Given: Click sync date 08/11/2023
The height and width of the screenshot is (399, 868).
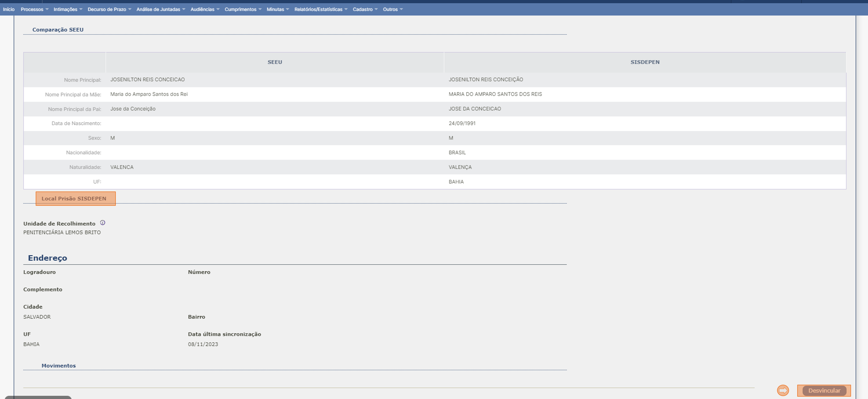Looking at the screenshot, I should tap(203, 344).
